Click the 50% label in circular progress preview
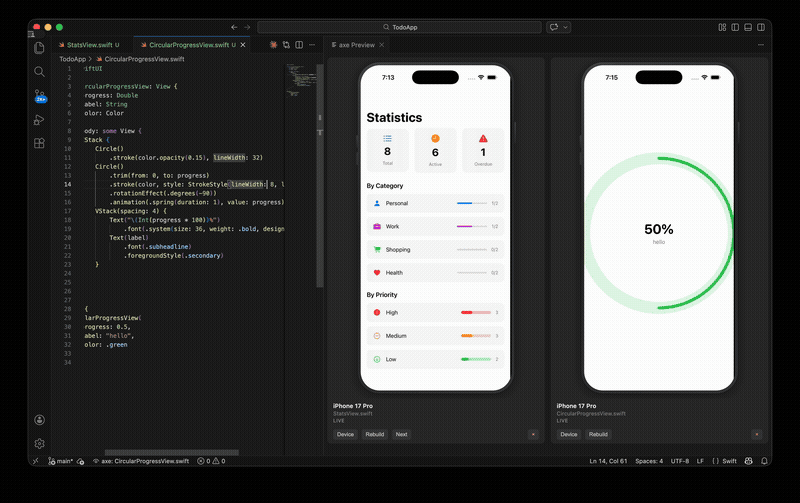Screen dimensions: 800x503 pyautogui.click(x=659, y=229)
